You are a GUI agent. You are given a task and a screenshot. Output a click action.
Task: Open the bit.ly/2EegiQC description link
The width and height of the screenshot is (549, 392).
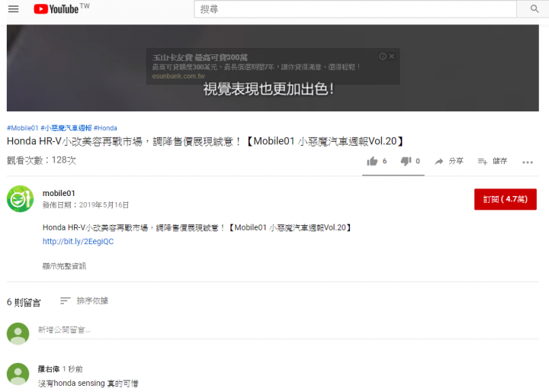pyautogui.click(x=78, y=242)
